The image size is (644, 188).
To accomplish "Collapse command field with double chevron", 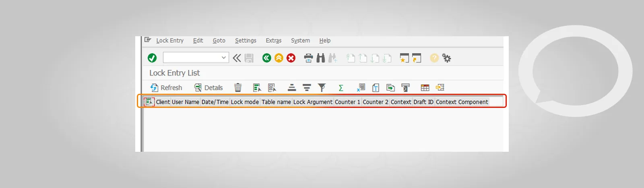I will coord(237,58).
